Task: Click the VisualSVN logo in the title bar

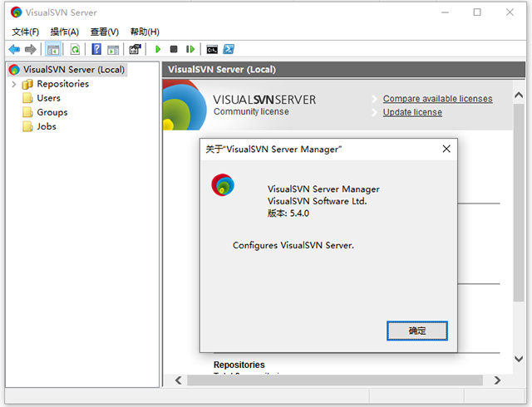Action: [x=16, y=12]
